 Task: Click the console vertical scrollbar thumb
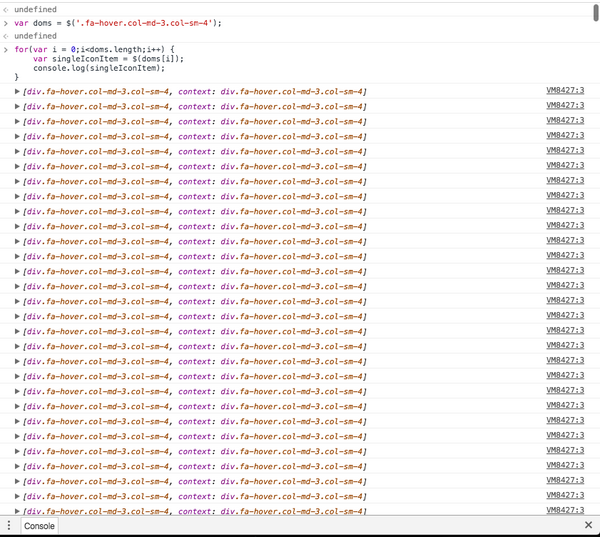596,12
